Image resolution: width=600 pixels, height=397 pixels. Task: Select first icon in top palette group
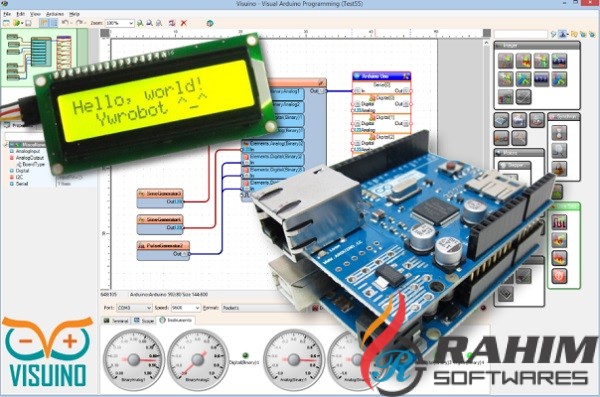[505, 61]
